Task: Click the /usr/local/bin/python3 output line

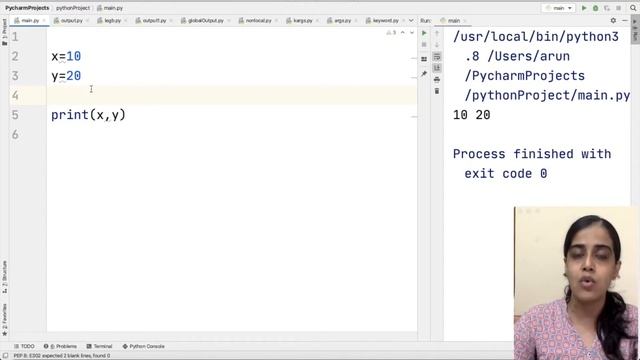Action: 536,37
